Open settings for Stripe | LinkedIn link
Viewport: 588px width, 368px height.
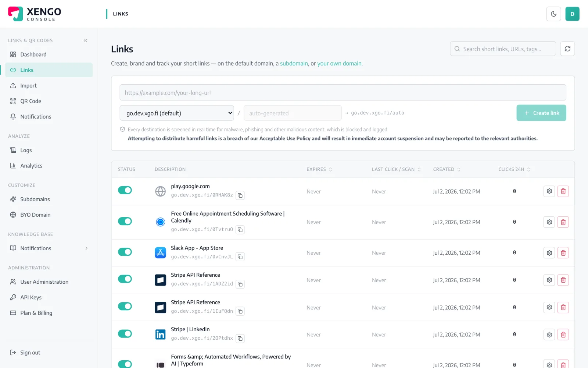click(x=549, y=335)
